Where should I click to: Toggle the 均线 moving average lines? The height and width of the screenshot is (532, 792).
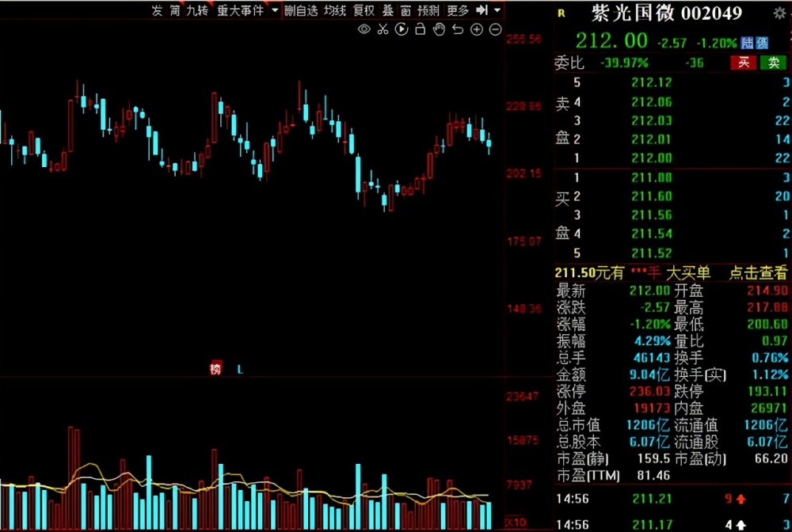(x=334, y=10)
